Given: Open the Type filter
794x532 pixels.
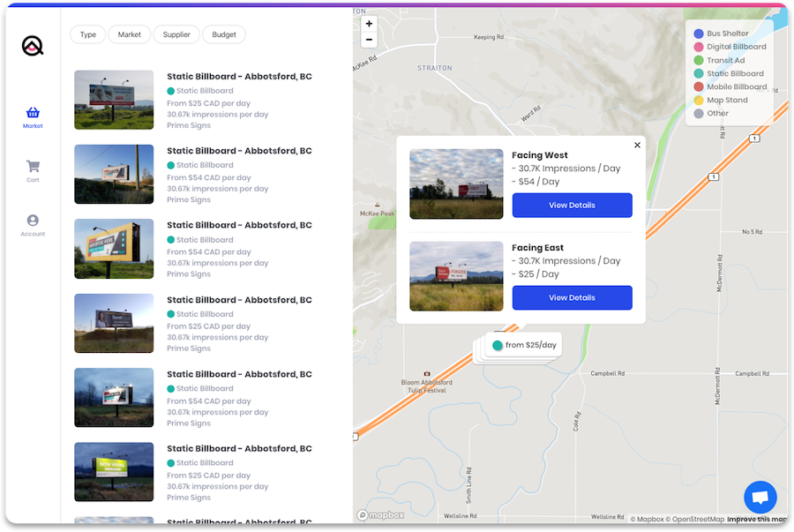Looking at the screenshot, I should tap(87, 34).
